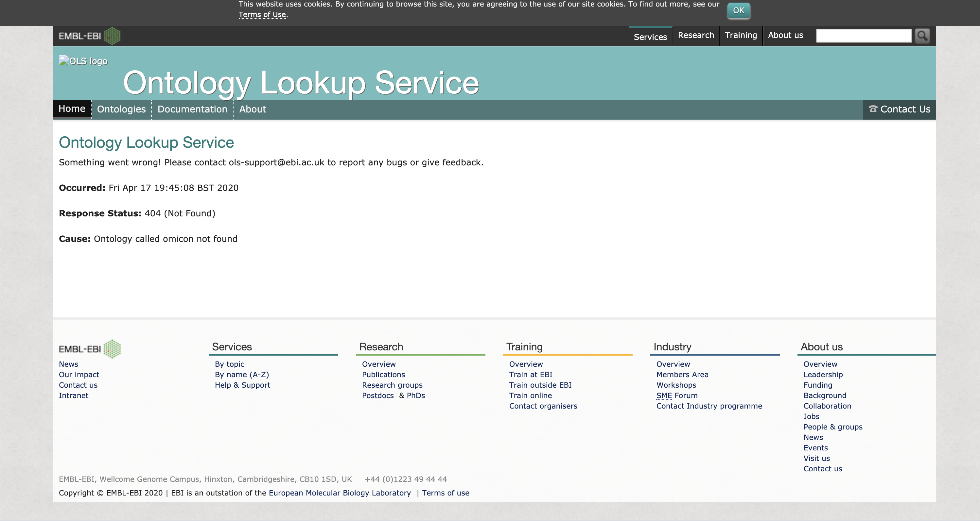
Task: Open the Leadership footer link
Action: [823, 375]
